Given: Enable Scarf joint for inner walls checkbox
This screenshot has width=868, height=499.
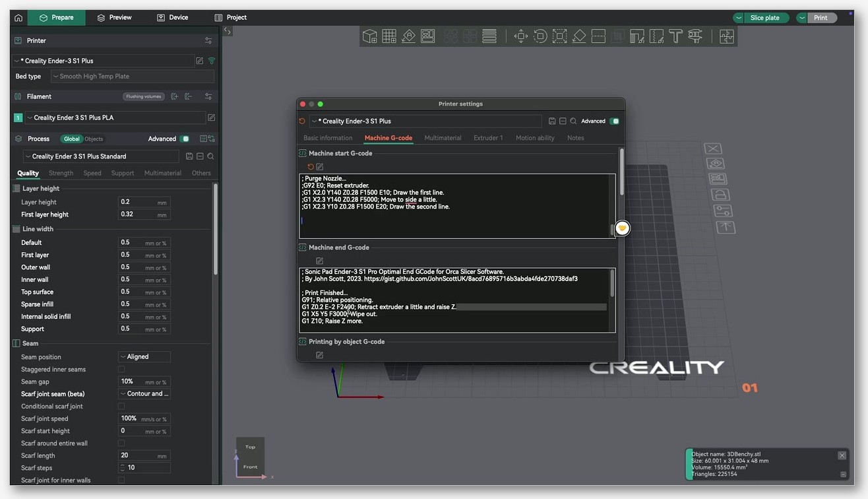Looking at the screenshot, I should pyautogui.click(x=121, y=481).
